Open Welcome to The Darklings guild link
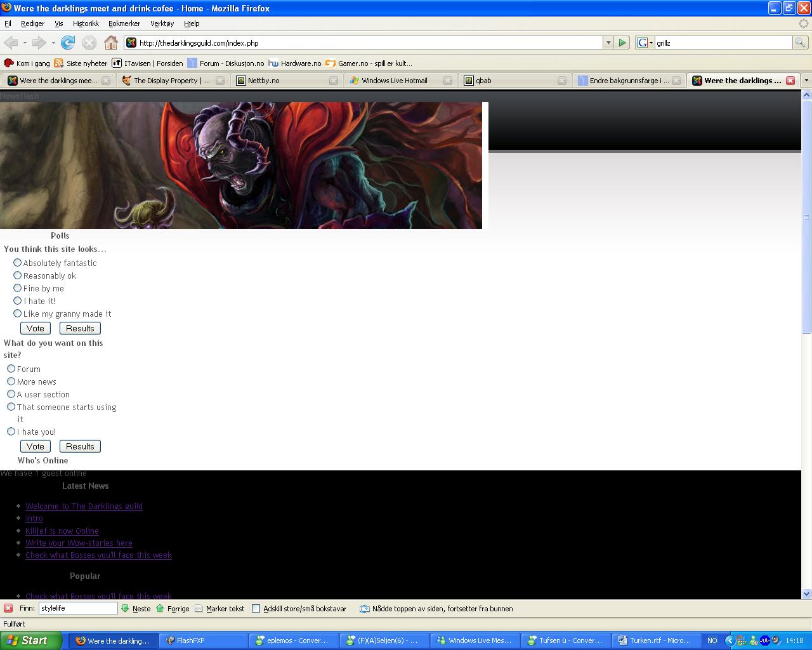Screen dimensions: 812x650 point(84,507)
